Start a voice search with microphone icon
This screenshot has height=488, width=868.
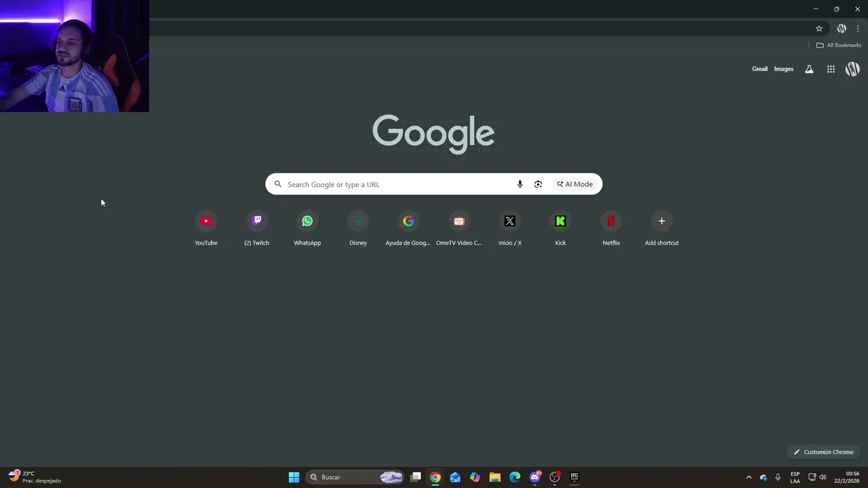tap(520, 184)
